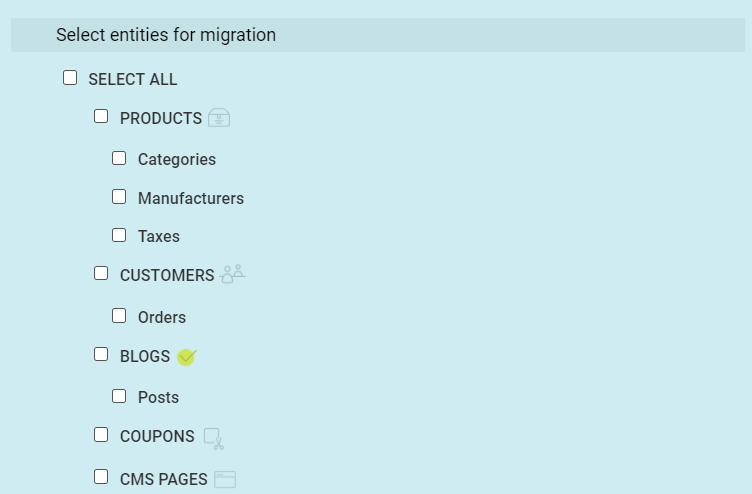Tick the SELECT ALL checkbox
The width and height of the screenshot is (752, 494).
[x=70, y=78]
